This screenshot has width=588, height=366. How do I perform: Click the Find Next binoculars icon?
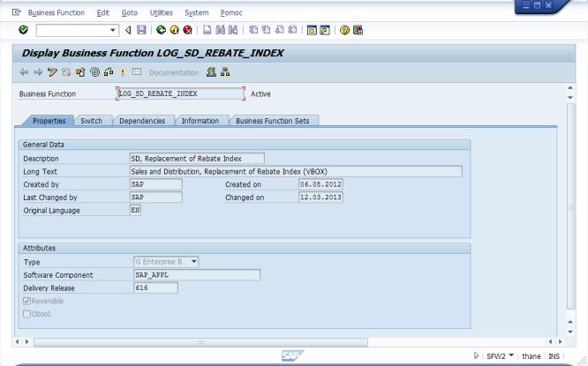point(233,30)
